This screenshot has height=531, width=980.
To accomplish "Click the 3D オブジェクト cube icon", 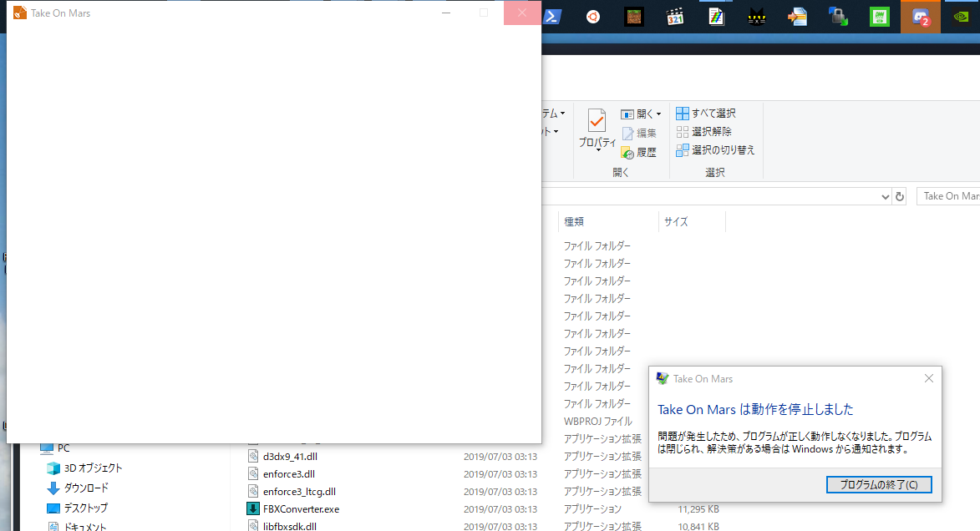I will tap(53, 468).
